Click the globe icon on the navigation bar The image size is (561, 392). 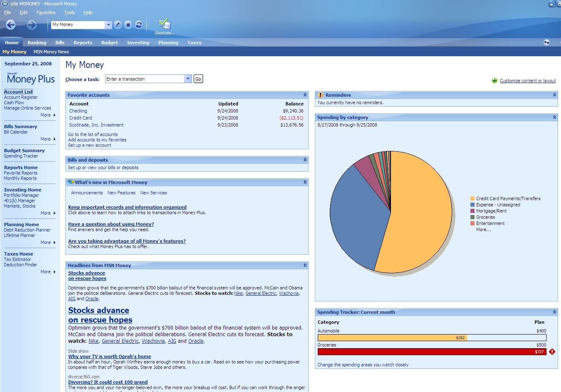point(547,42)
